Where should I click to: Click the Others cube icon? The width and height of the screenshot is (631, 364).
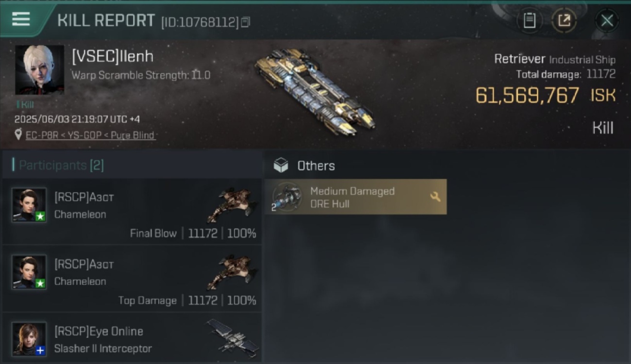[281, 165]
